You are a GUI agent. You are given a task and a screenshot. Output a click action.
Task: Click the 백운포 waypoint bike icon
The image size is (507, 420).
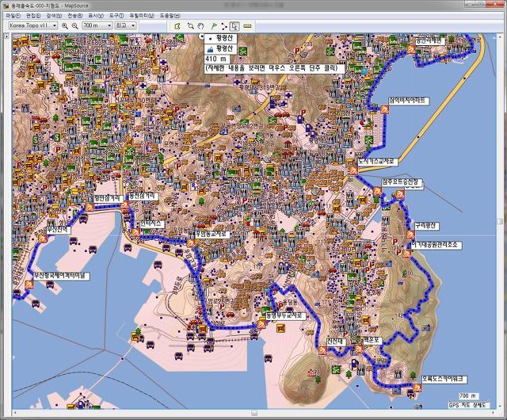[359, 349]
